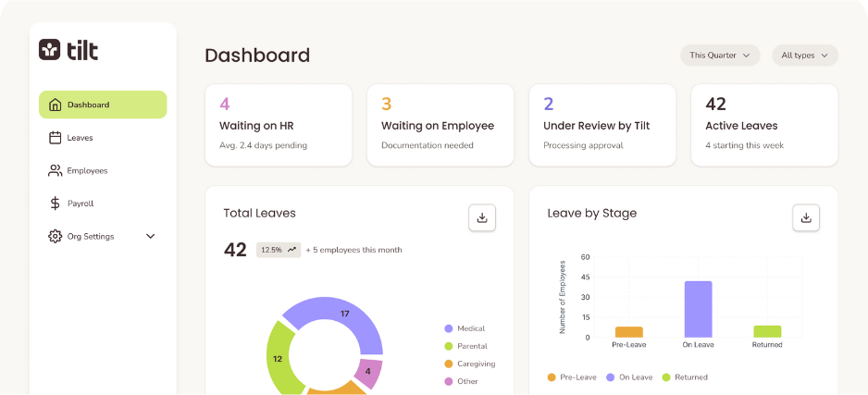The height and width of the screenshot is (395, 868).
Task: Click the tall On Leave bar
Action: [x=698, y=310]
